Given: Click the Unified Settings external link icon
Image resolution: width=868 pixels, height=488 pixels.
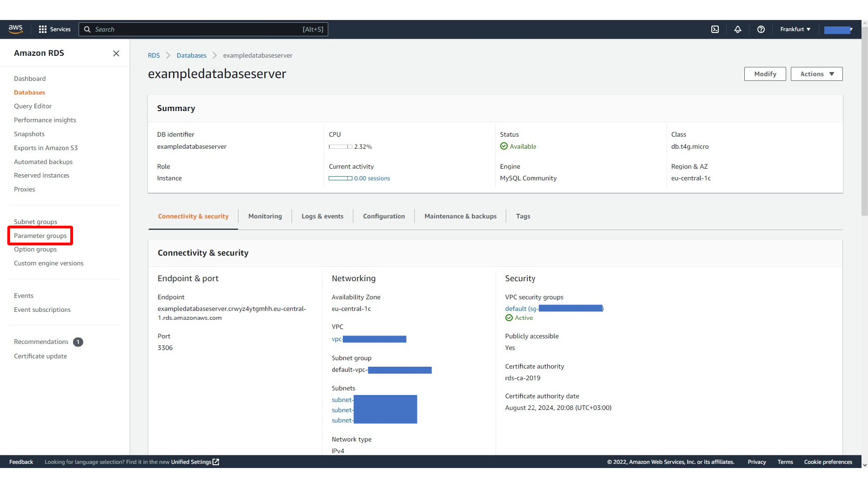Looking at the screenshot, I should click(216, 462).
